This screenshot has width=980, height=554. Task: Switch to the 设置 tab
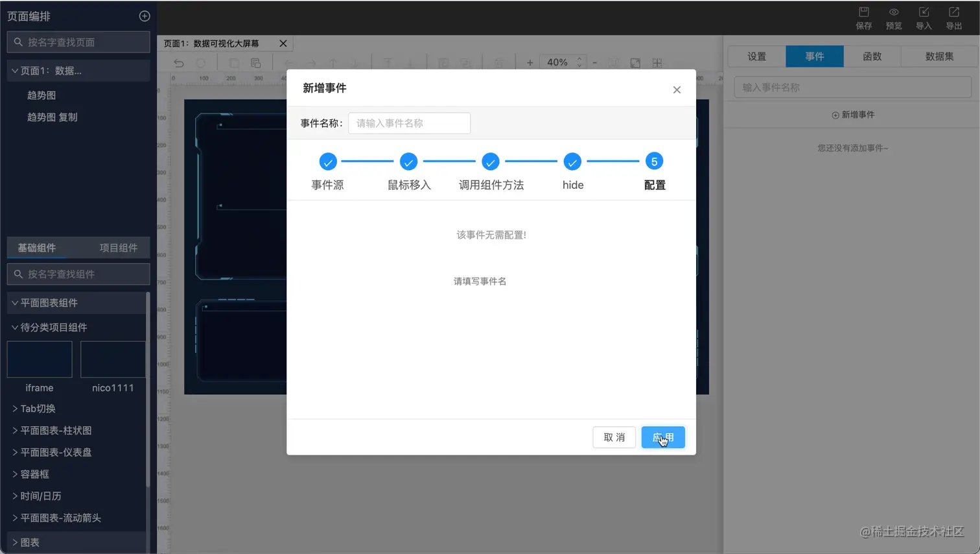point(757,56)
